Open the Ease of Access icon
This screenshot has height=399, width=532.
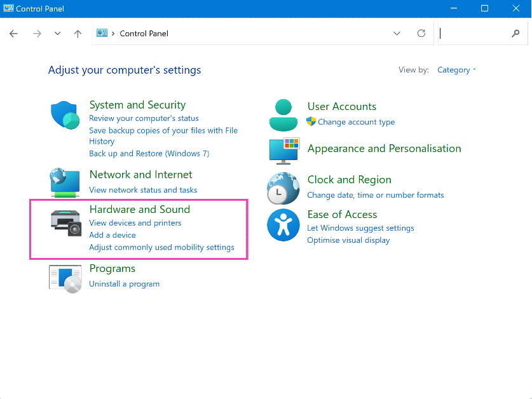click(x=283, y=225)
